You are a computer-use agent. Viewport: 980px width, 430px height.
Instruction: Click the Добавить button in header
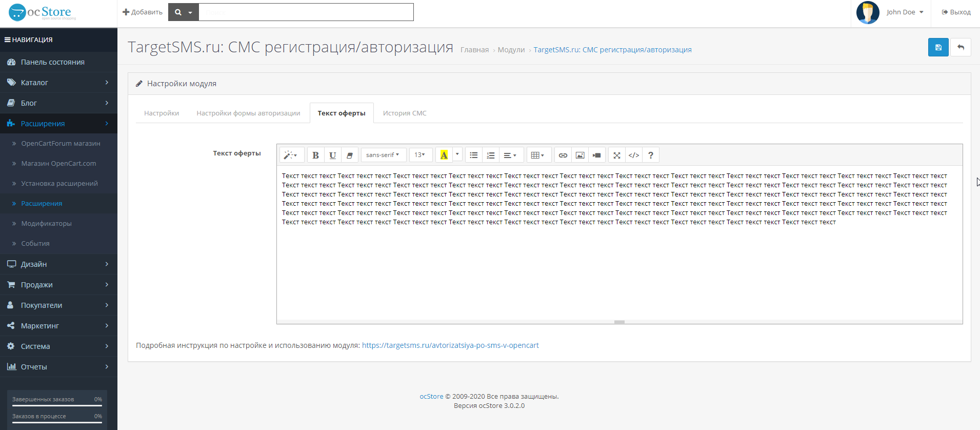tap(143, 12)
